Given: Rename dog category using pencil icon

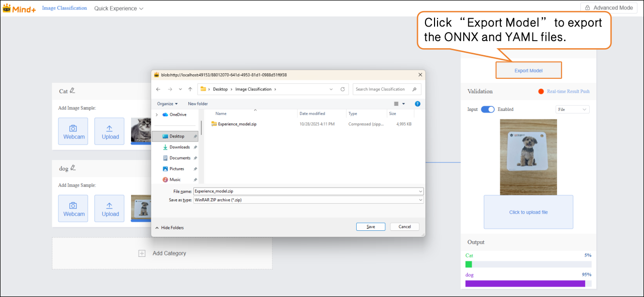Looking at the screenshot, I should point(73,168).
